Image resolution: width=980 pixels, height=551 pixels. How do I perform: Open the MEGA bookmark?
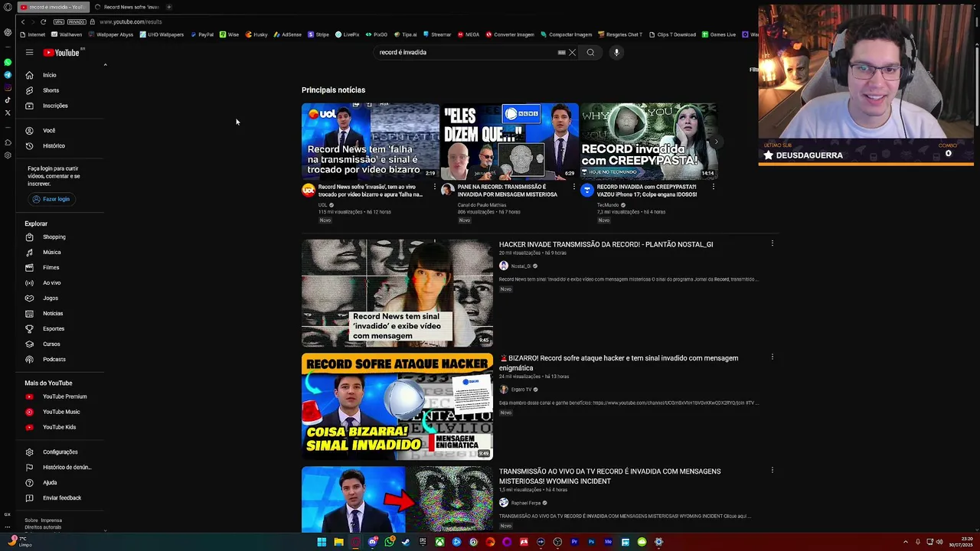click(468, 34)
